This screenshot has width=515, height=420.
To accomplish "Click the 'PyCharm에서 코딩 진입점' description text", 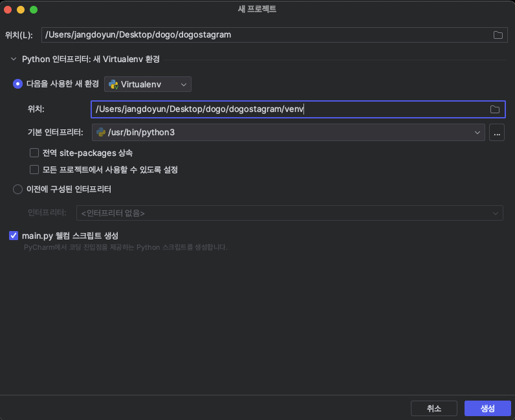I will tap(126, 247).
